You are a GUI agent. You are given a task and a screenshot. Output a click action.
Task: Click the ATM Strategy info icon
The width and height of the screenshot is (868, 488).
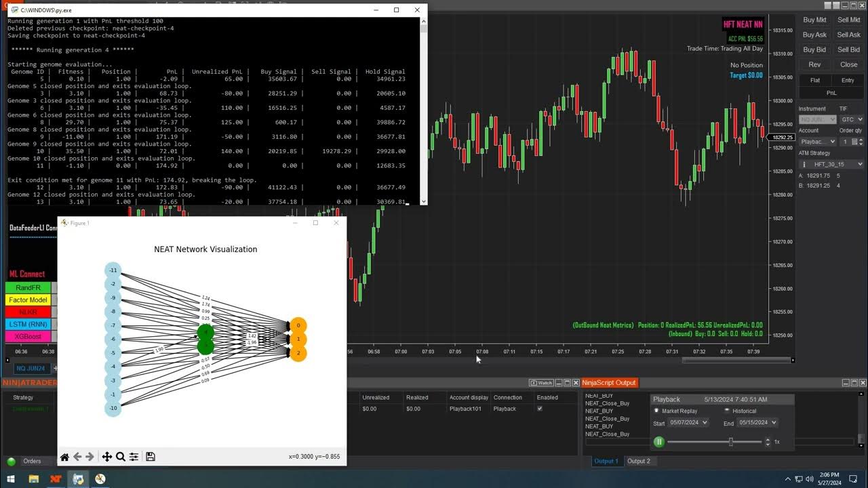pos(804,164)
